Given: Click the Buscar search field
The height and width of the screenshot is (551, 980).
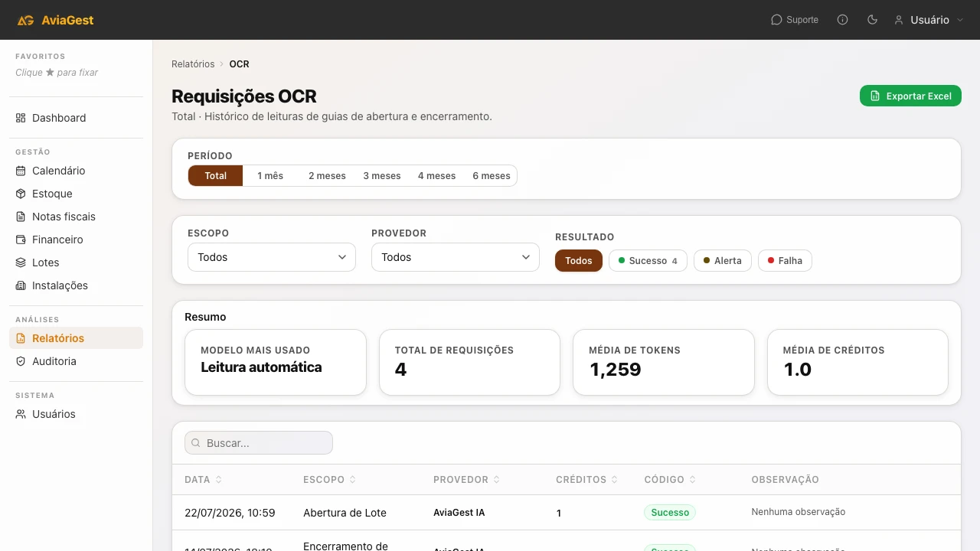Looking at the screenshot, I should pos(259,443).
